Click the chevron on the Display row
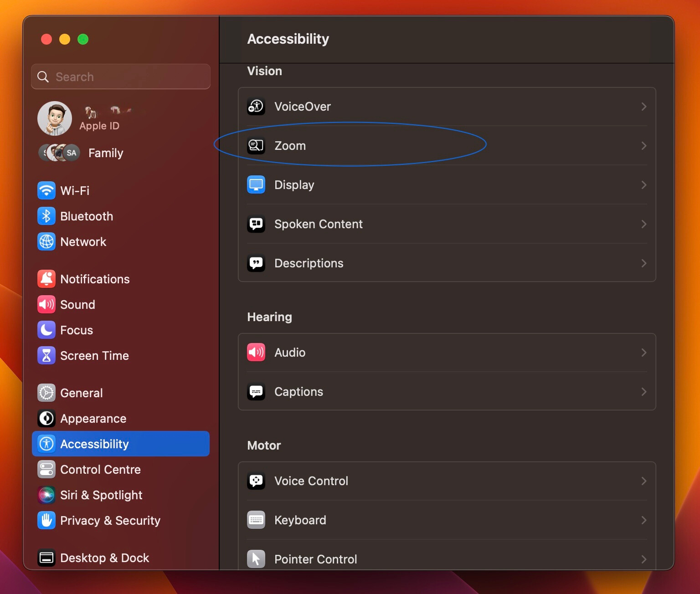This screenshot has width=700, height=594. [644, 185]
